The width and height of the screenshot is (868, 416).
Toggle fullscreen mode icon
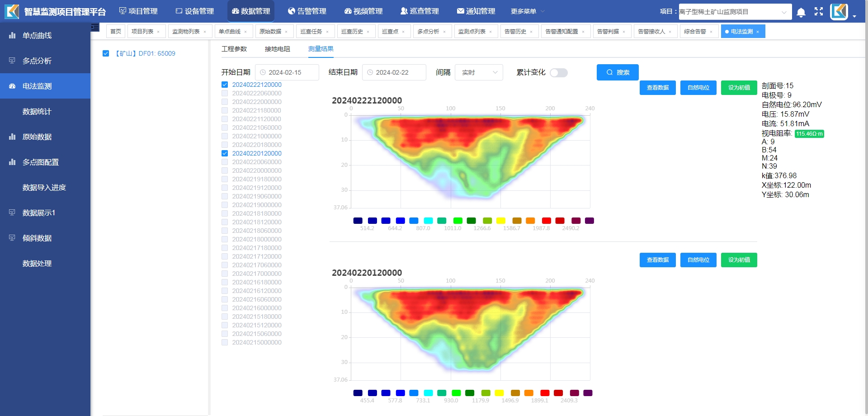(x=819, y=12)
